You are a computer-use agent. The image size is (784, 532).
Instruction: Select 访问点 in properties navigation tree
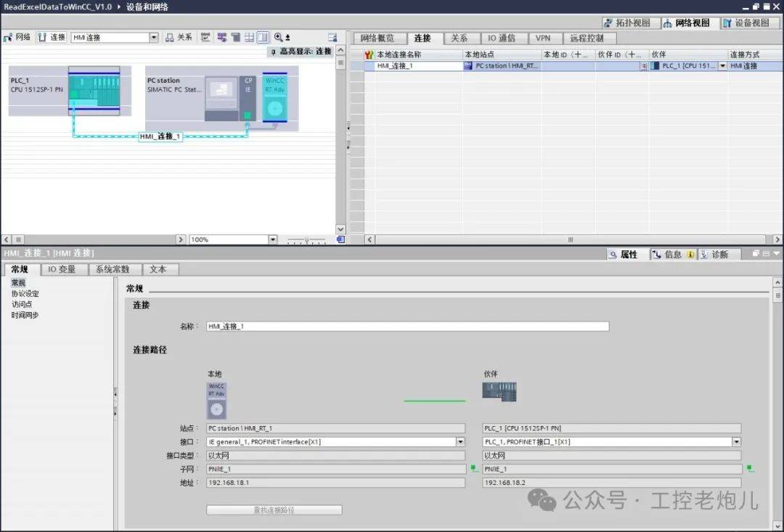pyautogui.click(x=22, y=305)
